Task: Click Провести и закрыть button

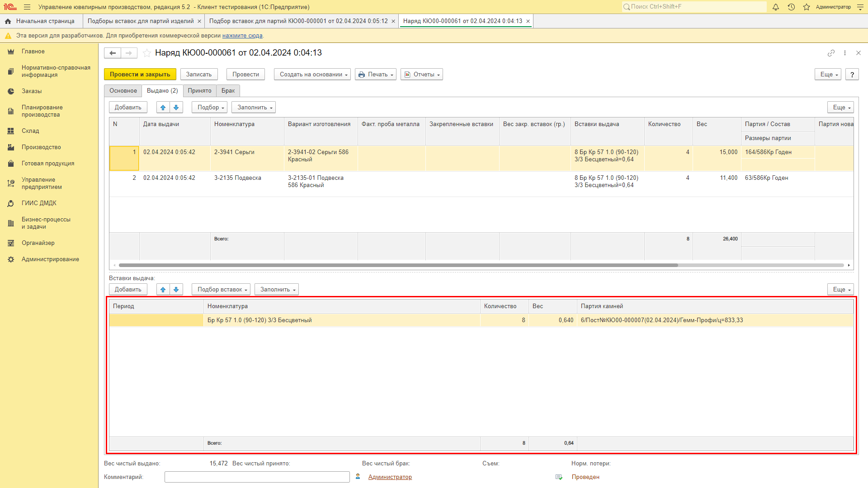Action: (x=140, y=75)
